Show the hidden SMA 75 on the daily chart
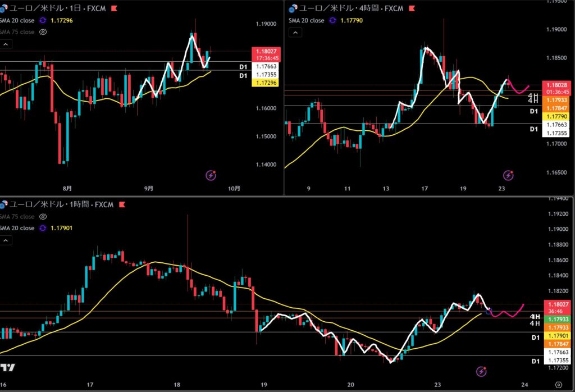The image size is (575, 392). coord(43,32)
